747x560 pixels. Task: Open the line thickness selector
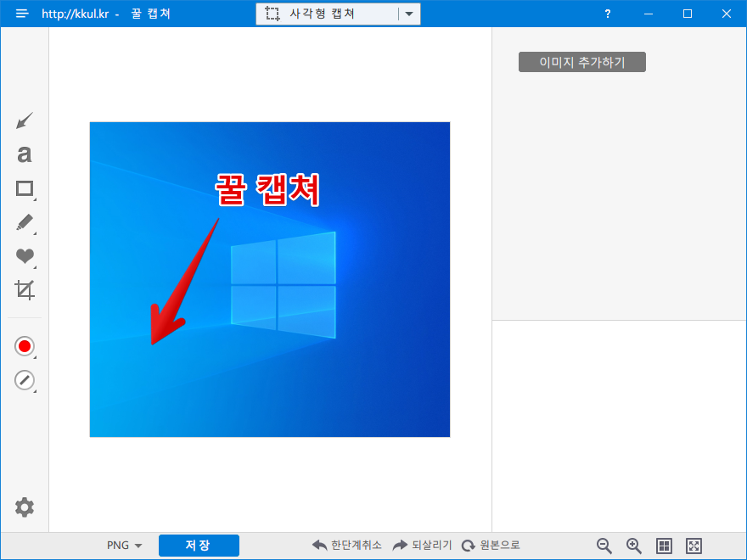click(x=25, y=380)
